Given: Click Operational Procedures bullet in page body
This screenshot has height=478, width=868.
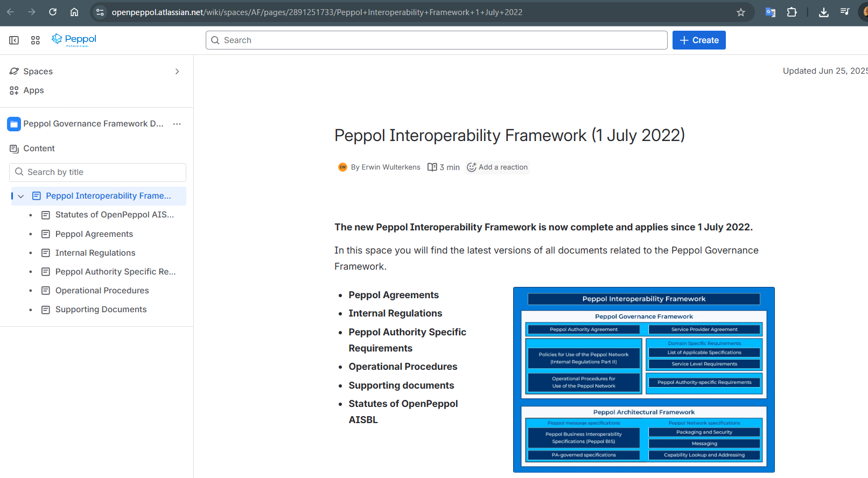Looking at the screenshot, I should [403, 367].
